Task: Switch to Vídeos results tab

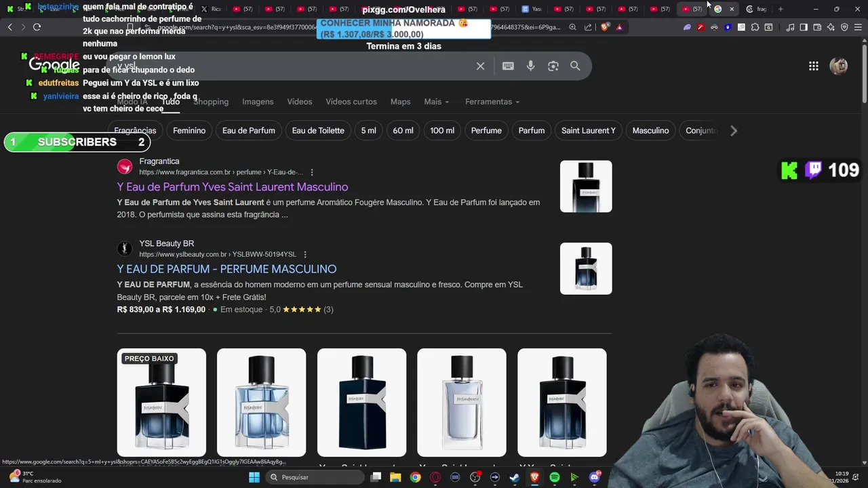Action: 300,102
